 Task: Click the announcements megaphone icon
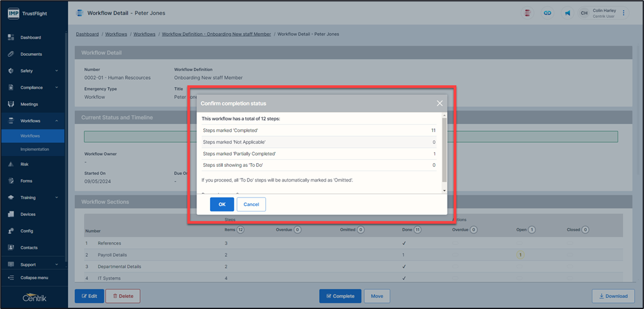567,13
